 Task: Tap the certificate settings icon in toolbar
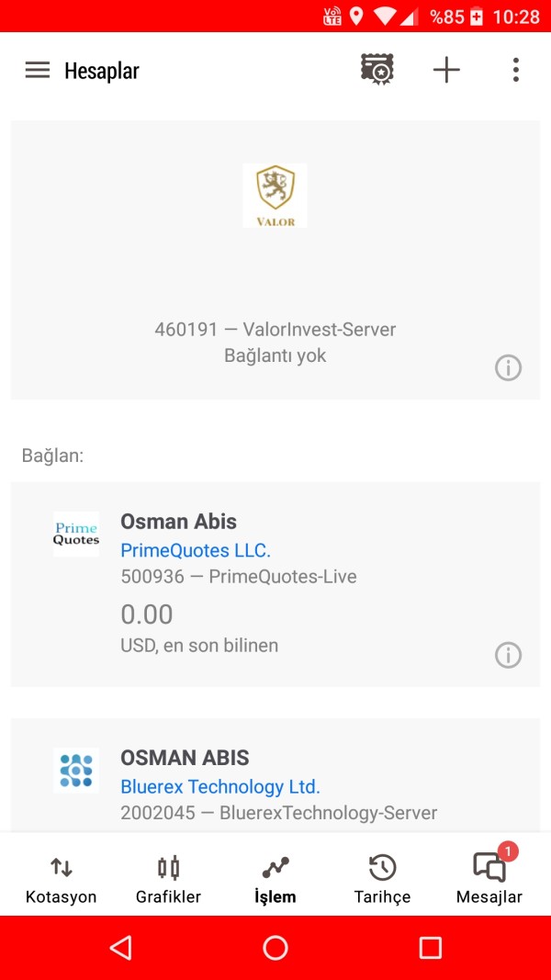pyautogui.click(x=377, y=70)
